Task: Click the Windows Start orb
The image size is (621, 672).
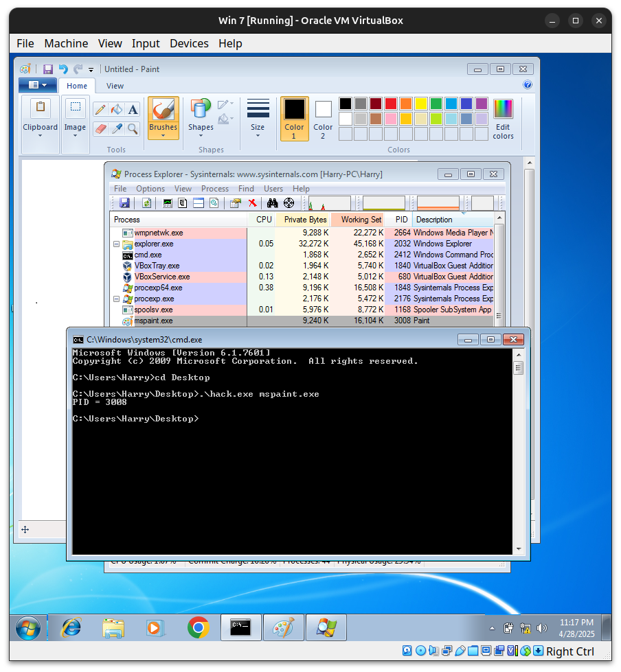Action: (x=28, y=628)
